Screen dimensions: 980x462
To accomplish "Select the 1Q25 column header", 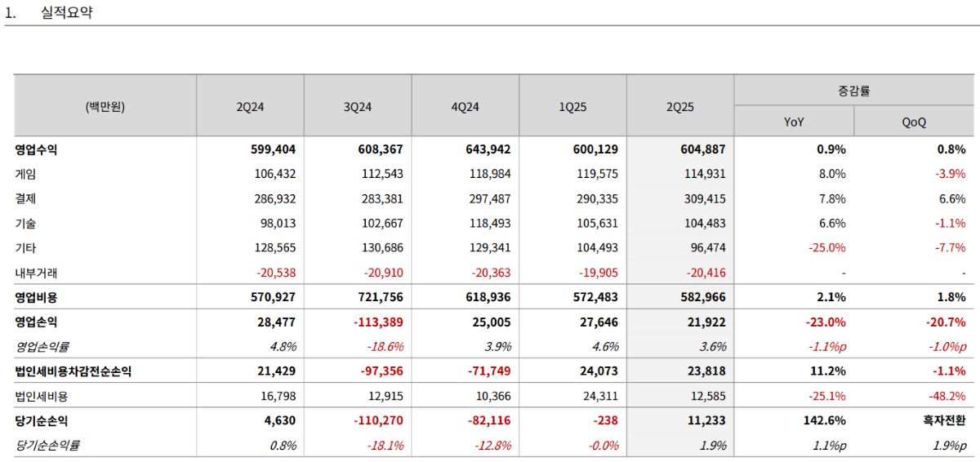I will pos(573,106).
